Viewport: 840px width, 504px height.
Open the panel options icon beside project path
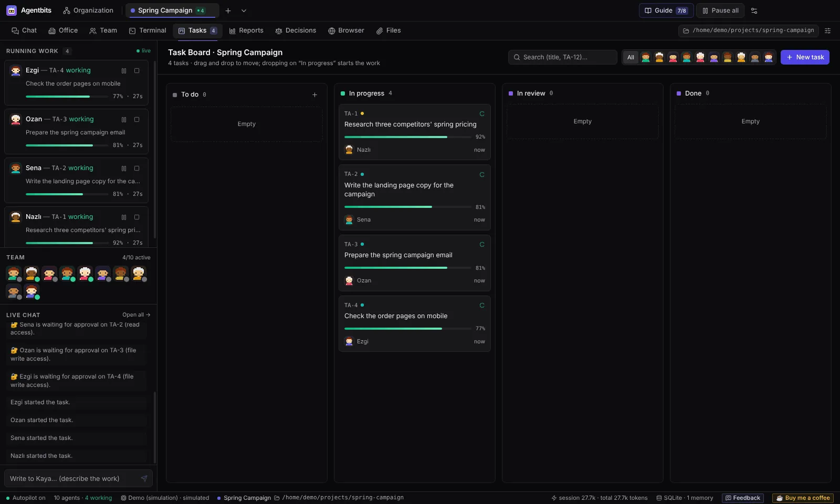pos(827,31)
